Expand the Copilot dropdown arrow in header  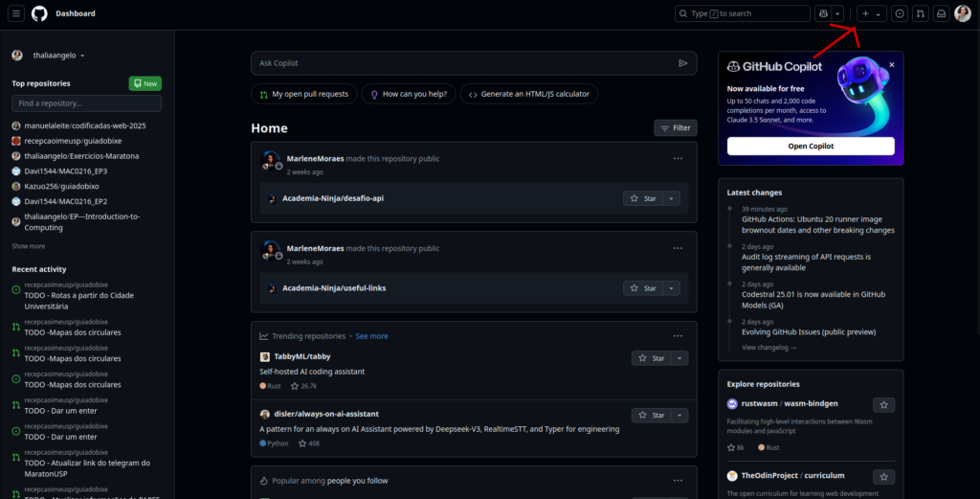(837, 13)
